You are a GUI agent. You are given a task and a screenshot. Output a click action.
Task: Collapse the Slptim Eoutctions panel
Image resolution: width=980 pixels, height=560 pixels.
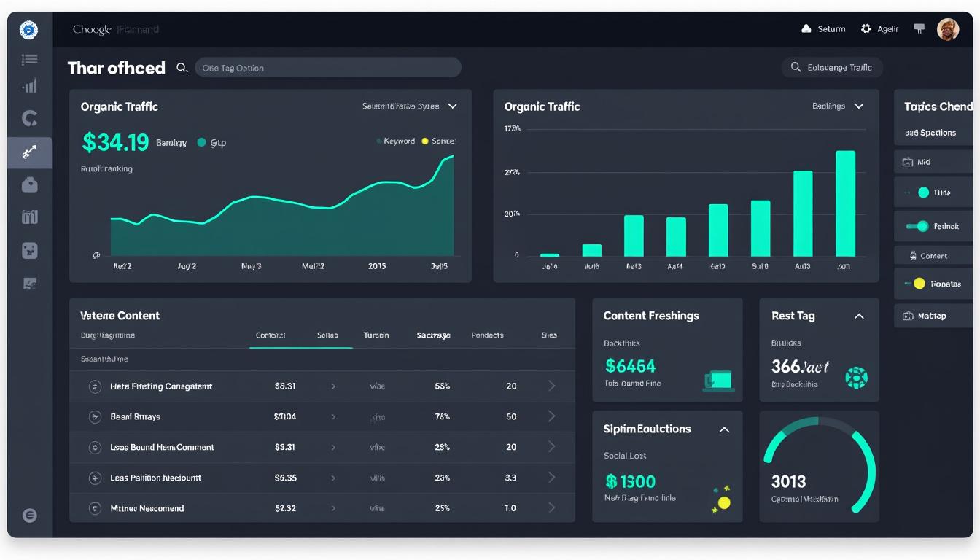tap(724, 429)
